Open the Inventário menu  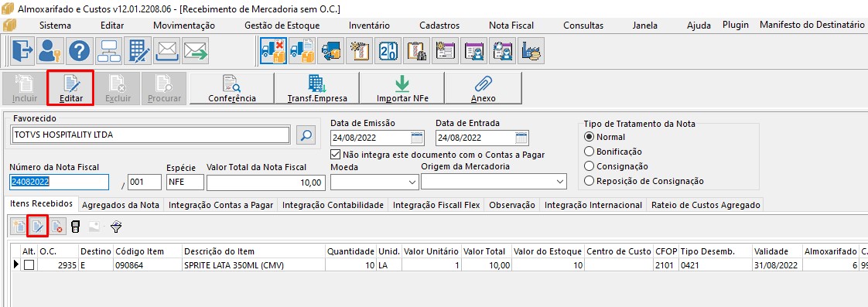(x=369, y=25)
